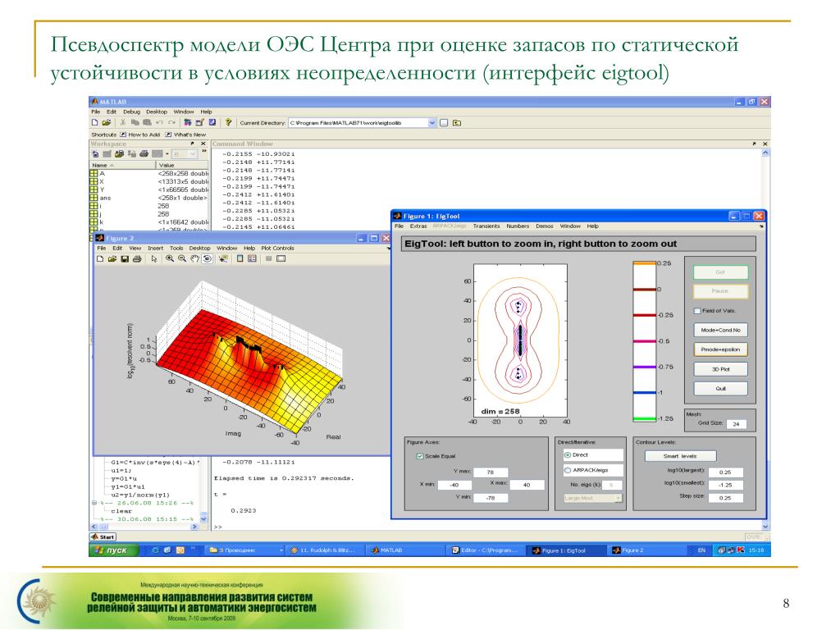Click Open file icon in MATLAB toolbar
This screenshot has width=840, height=630.
(x=106, y=123)
